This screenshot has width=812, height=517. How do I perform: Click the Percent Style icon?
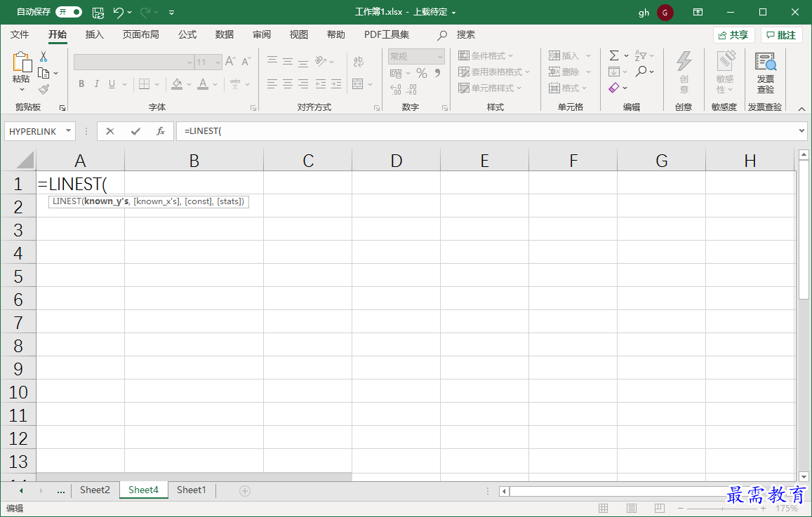point(422,74)
